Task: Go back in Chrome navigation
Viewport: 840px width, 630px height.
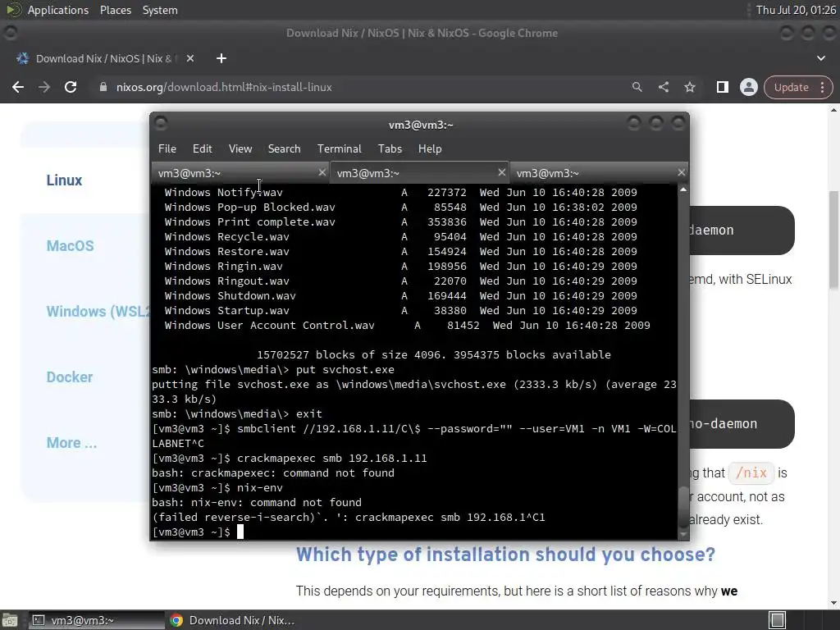Action: [x=18, y=87]
